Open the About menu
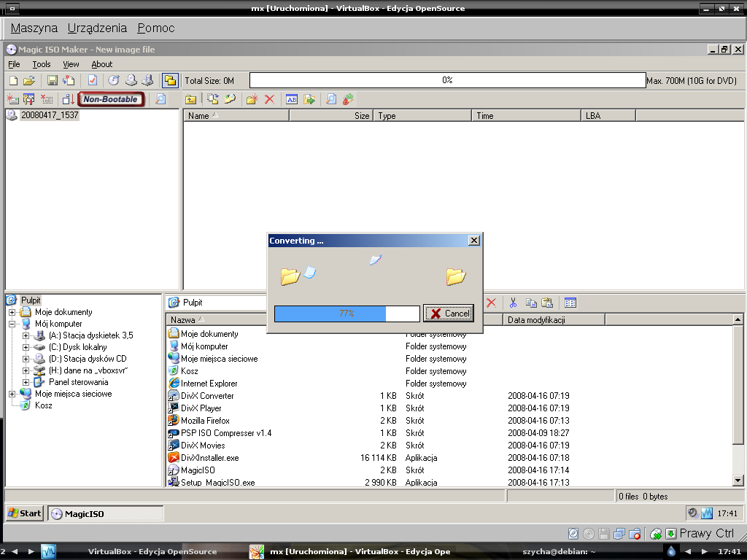Viewport: 747px width, 560px height. (x=102, y=64)
